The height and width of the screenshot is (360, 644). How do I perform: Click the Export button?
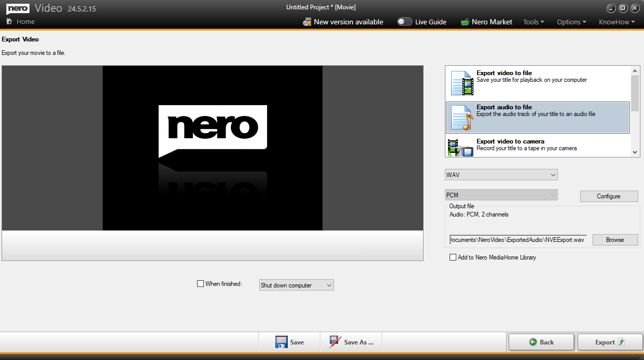click(610, 342)
